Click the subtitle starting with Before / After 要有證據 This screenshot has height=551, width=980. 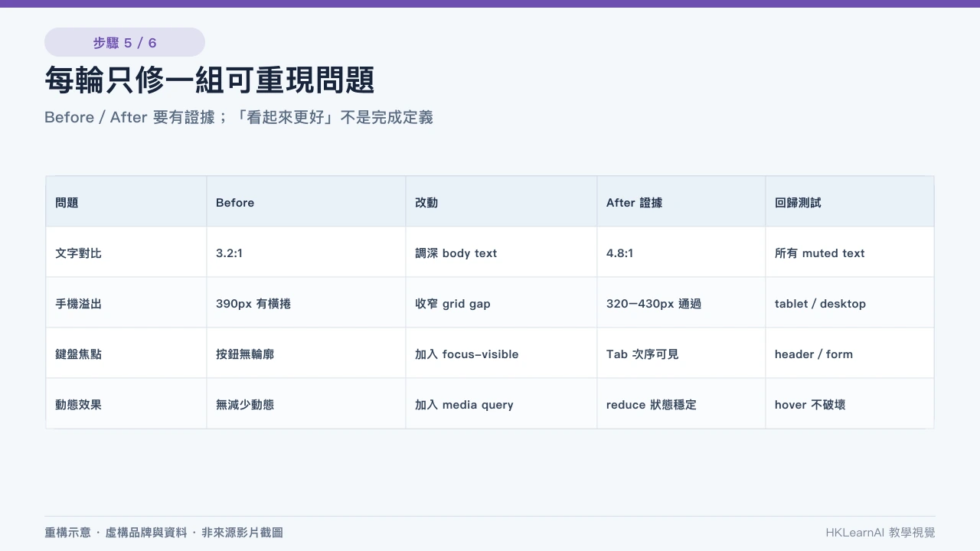(x=239, y=117)
